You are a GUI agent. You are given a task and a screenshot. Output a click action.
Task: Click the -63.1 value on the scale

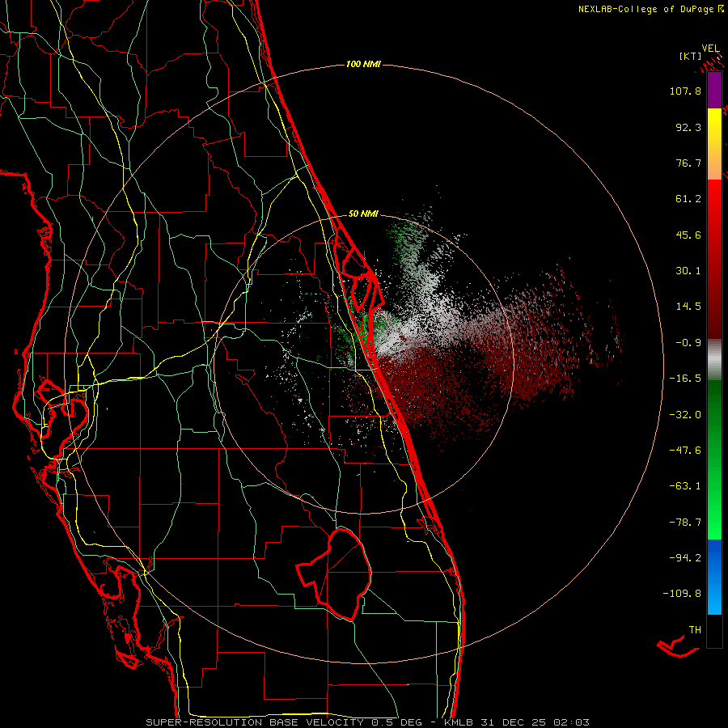(685, 486)
